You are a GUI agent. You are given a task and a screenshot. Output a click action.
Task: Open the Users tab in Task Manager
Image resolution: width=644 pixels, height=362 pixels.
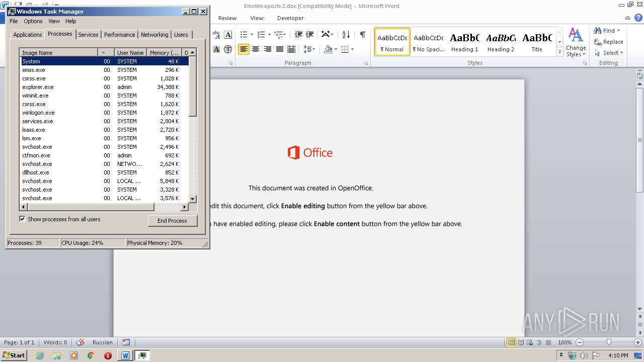point(181,35)
